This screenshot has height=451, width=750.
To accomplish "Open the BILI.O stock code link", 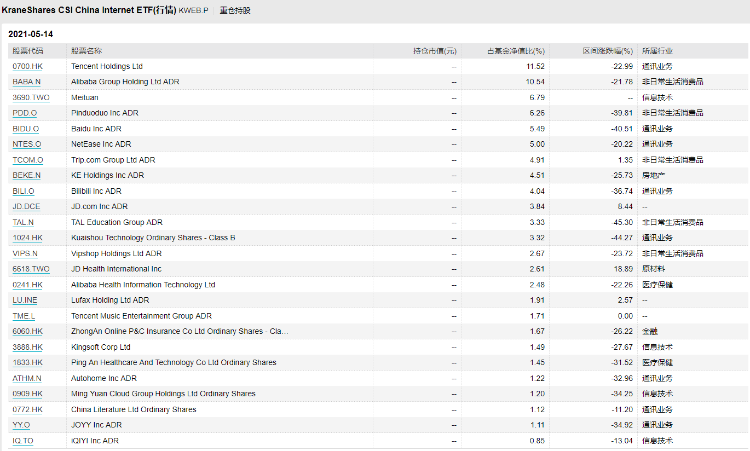I will (x=23, y=191).
